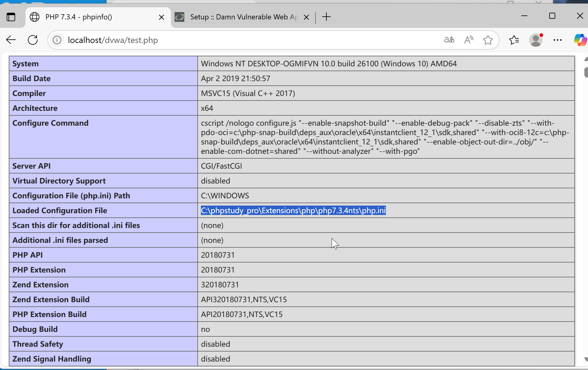The width and height of the screenshot is (588, 370).
Task: Click the 'Server API' label
Action: point(32,166)
